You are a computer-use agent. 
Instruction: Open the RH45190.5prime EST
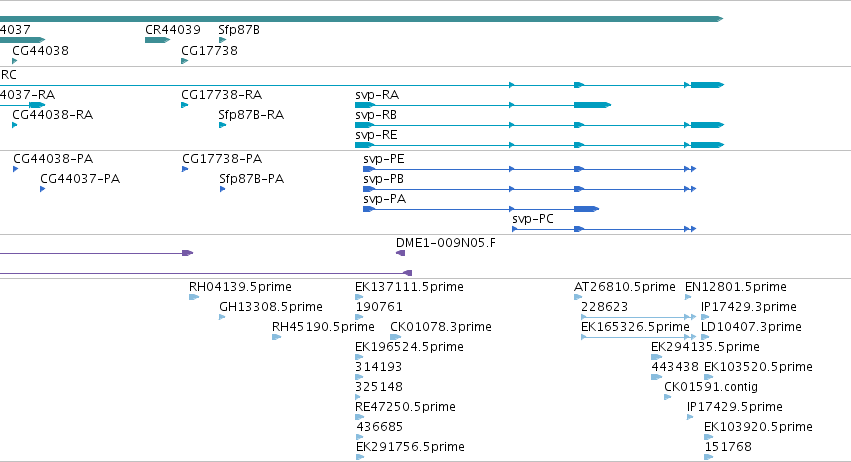pos(323,327)
